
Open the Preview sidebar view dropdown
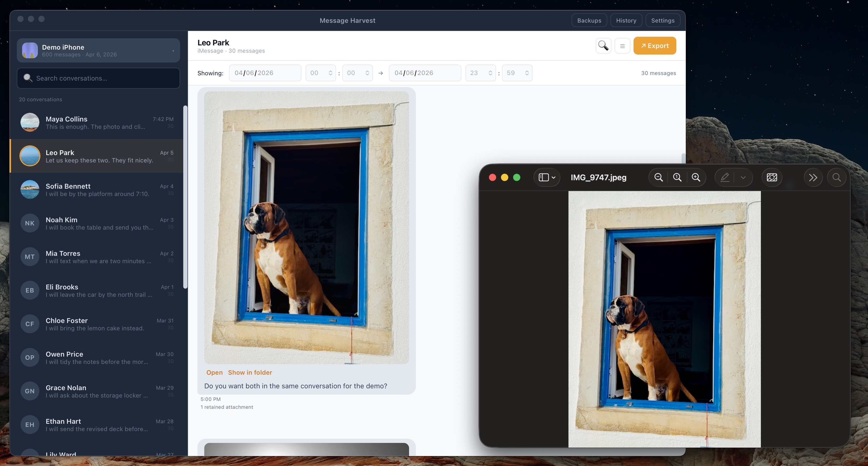pos(547,177)
